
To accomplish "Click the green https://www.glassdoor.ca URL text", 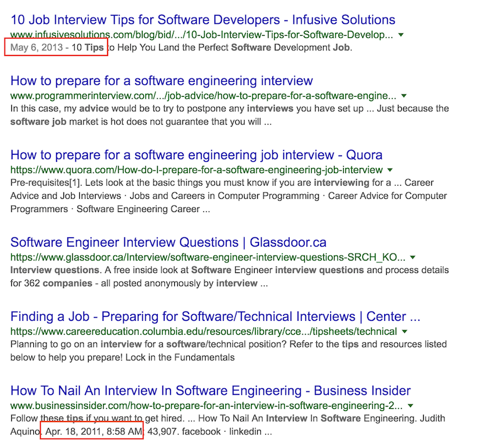I will [208, 257].
